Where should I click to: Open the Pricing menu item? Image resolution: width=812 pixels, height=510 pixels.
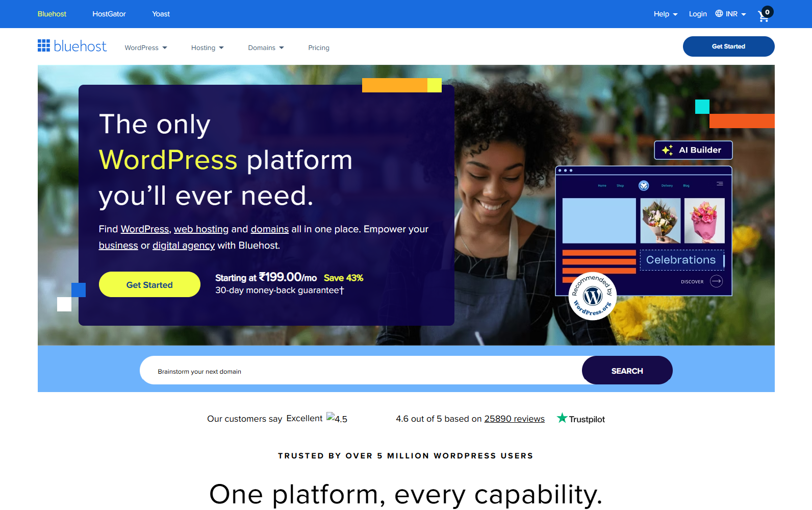(319, 47)
